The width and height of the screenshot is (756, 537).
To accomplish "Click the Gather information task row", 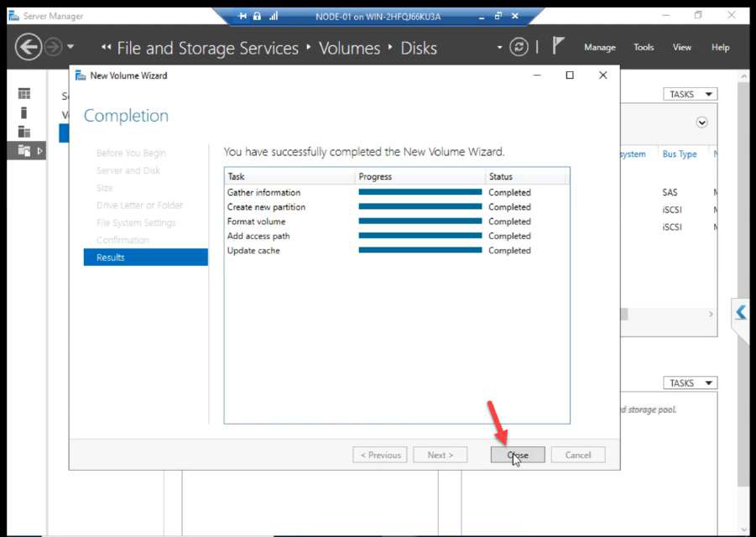I will point(397,192).
